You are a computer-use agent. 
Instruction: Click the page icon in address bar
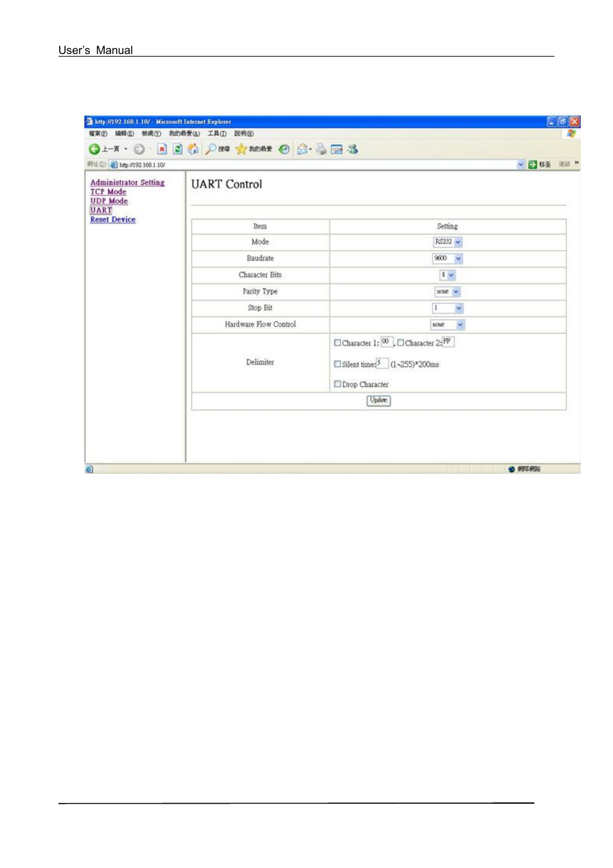(114, 165)
